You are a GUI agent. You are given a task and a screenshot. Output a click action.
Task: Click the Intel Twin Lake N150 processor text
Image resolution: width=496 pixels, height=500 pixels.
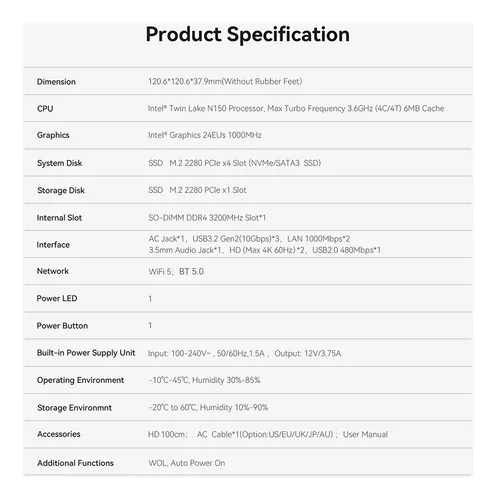(x=205, y=108)
